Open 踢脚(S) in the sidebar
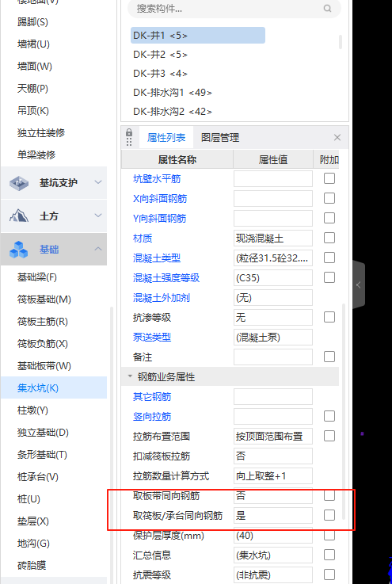This screenshot has width=392, height=584. pos(32,22)
